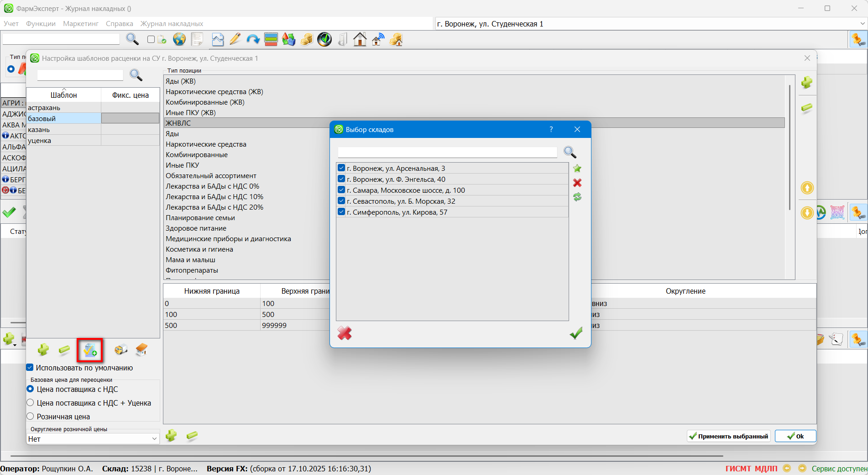Expand warehouse address dropdown at top

tap(862, 24)
